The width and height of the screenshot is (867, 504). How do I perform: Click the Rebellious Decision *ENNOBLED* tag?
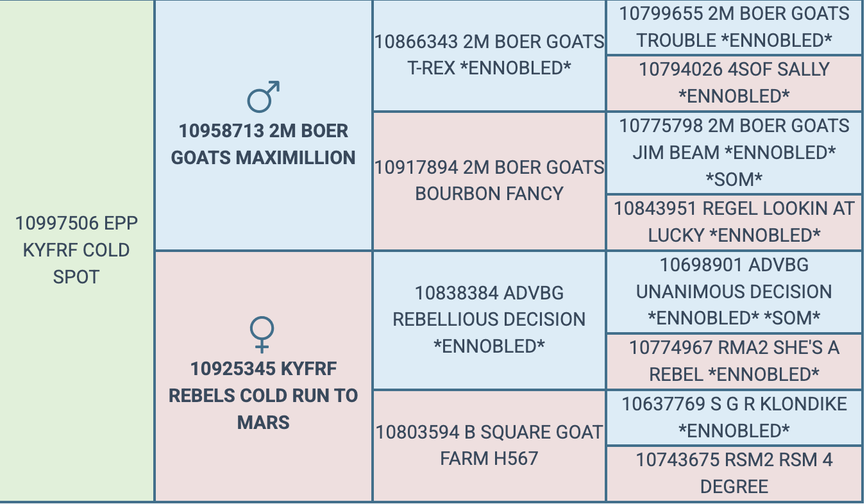click(489, 346)
